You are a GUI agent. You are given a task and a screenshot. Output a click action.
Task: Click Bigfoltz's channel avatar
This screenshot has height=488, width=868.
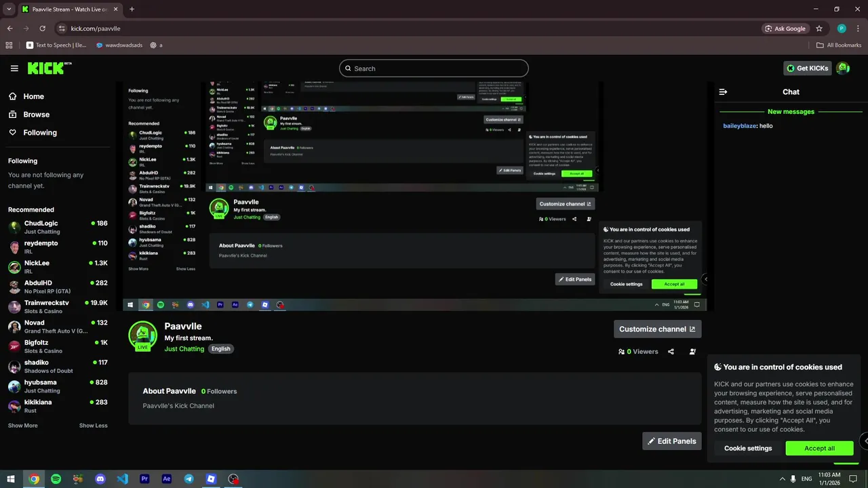point(14,346)
